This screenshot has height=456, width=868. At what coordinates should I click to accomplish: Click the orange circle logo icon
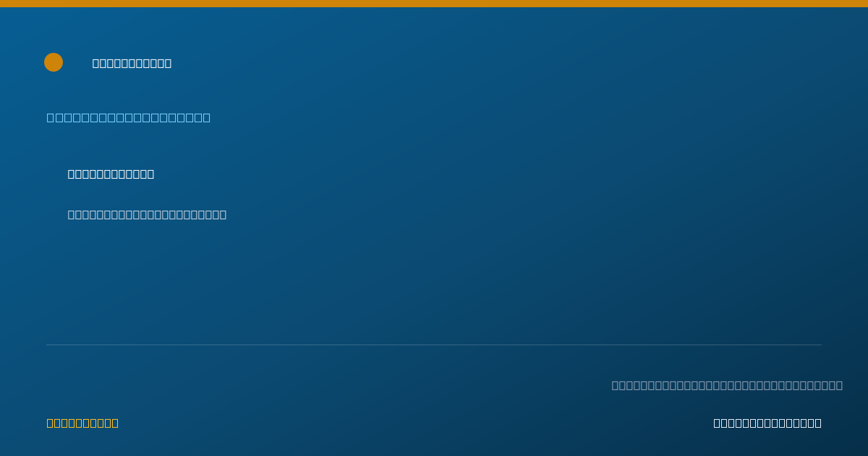click(54, 62)
